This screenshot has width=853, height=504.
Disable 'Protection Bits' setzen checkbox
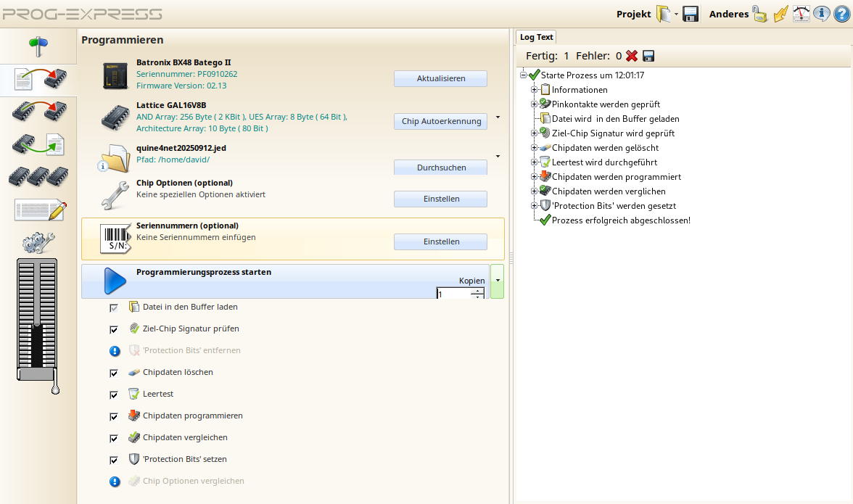click(x=114, y=460)
